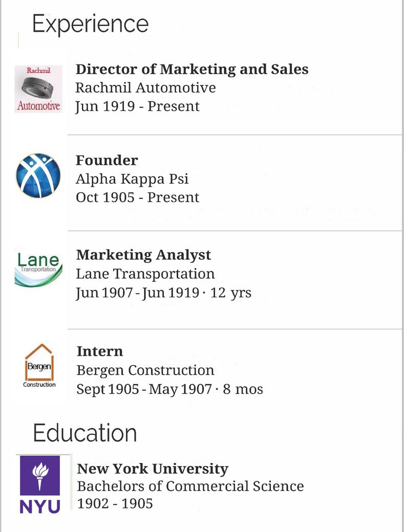The image size is (404, 532).
Task: Click the 1902 - 1905 education years
Action: [115, 503]
